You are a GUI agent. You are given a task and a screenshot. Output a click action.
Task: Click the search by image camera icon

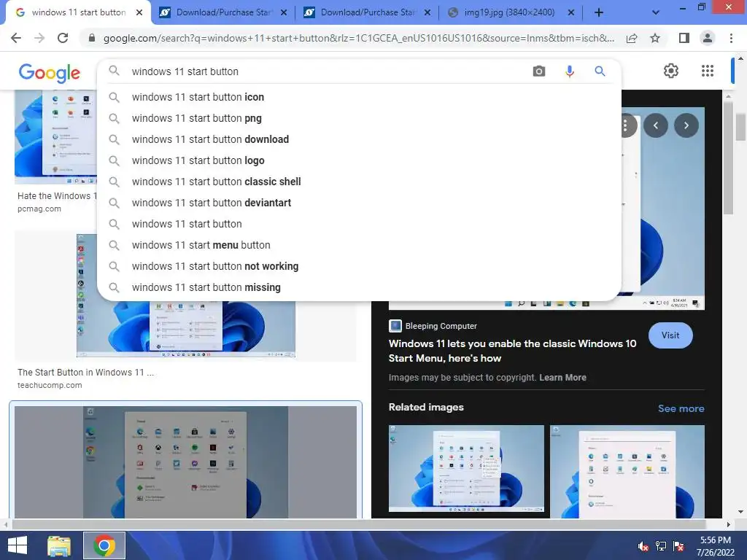click(539, 71)
